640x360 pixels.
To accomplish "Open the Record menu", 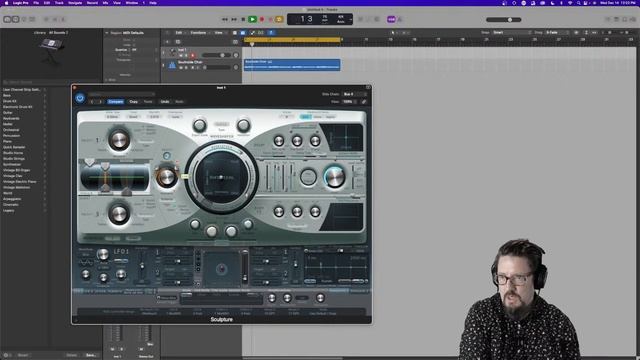I will (92, 3).
